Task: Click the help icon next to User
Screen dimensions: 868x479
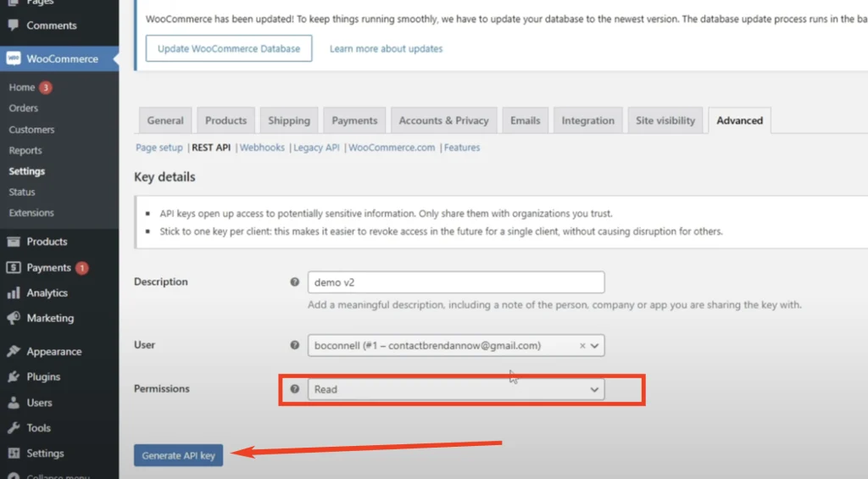Action: tap(294, 345)
